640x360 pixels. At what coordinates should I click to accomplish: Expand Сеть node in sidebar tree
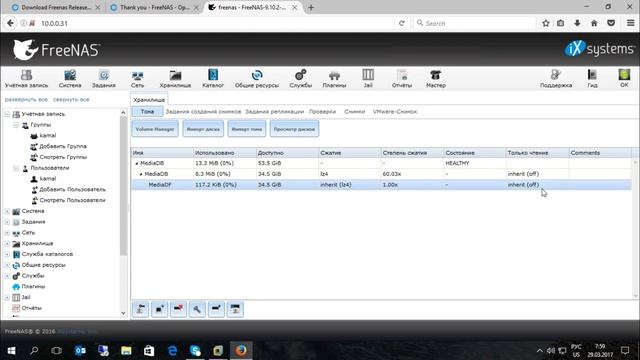click(7, 233)
